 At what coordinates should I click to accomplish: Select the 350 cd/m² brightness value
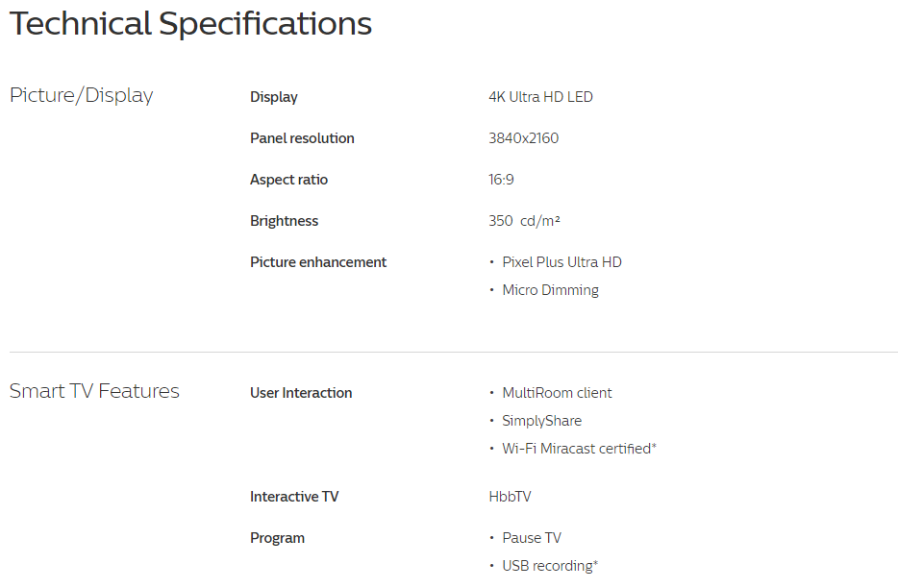[x=524, y=221]
